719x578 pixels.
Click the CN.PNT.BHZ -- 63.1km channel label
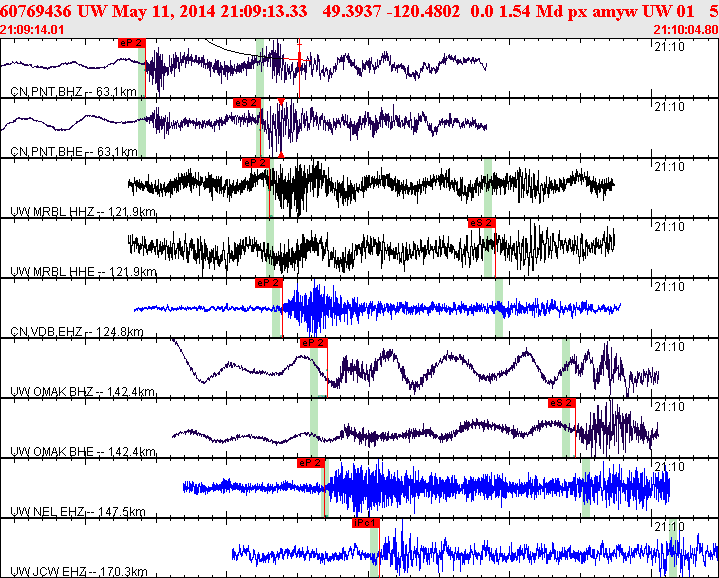(73, 92)
